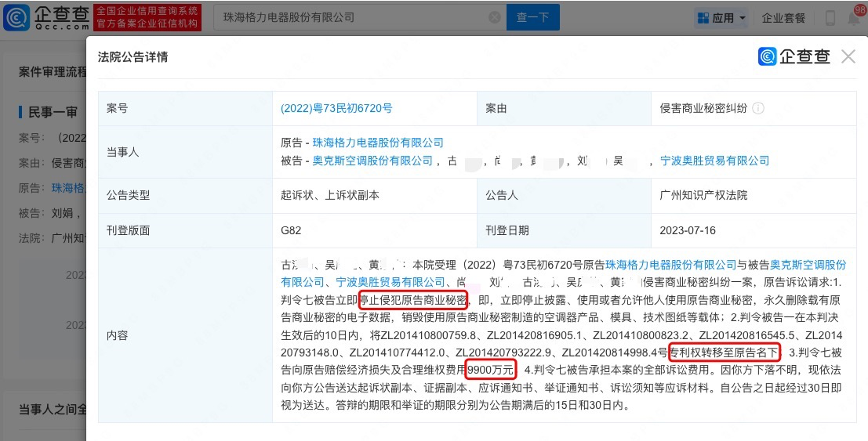Click the 侵害商业秘密纠纷 case cause text
This screenshot has height=441, width=868.
[x=703, y=108]
